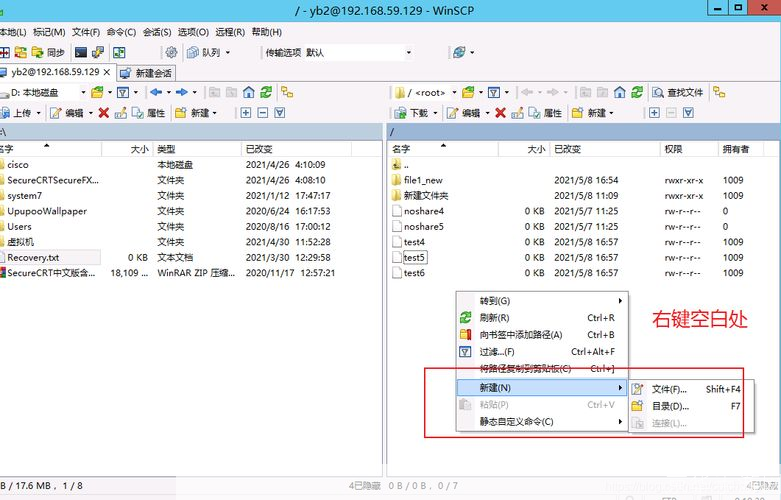Click the local 属性 properties button

pos(148,113)
